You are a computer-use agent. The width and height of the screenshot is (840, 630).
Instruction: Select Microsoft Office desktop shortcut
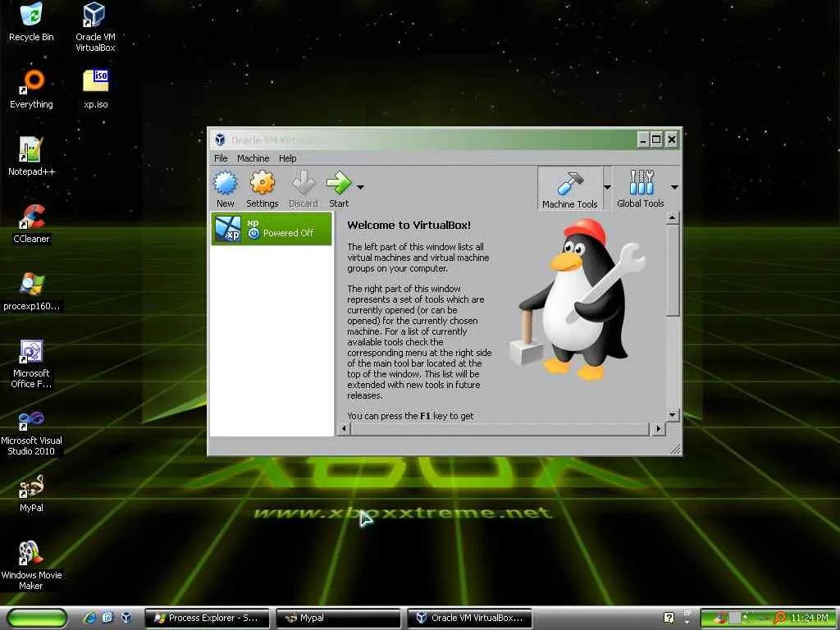32,364
